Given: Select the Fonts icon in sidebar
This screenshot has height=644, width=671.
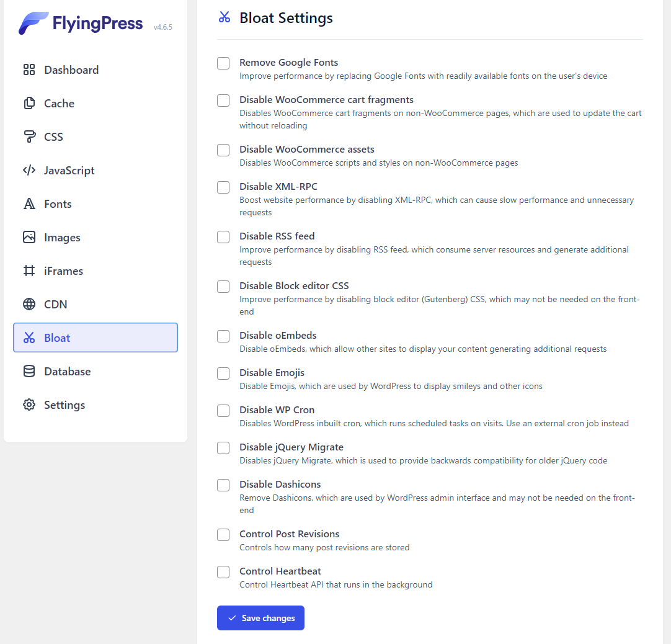Looking at the screenshot, I should tap(29, 203).
